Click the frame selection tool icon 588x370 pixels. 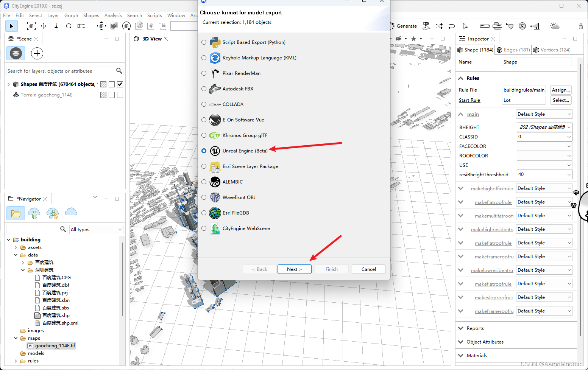pos(31,26)
